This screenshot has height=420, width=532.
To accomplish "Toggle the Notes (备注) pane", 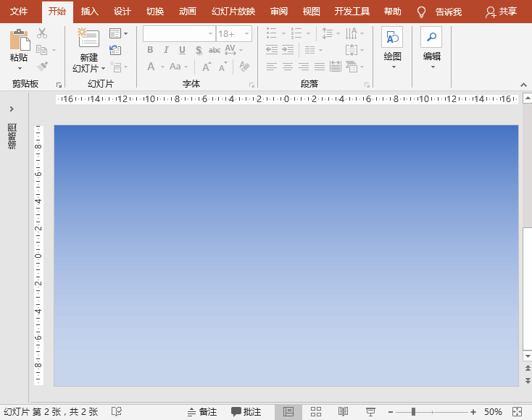I will coord(202,412).
